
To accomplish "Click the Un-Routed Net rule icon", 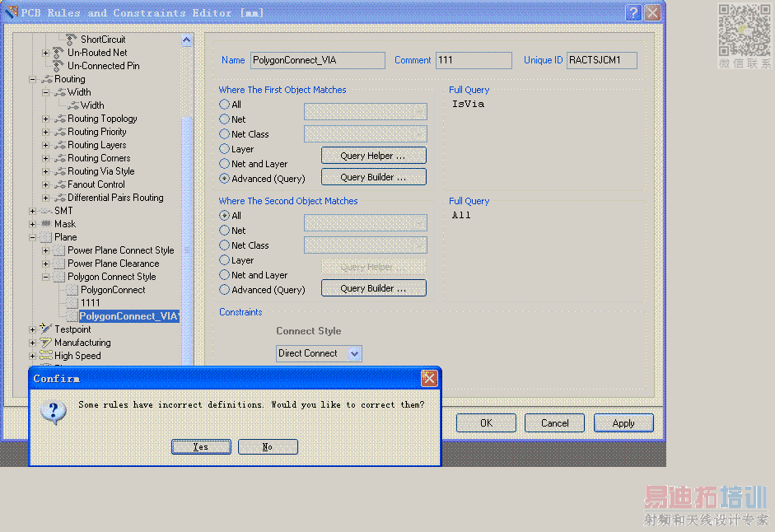I will tap(58, 53).
